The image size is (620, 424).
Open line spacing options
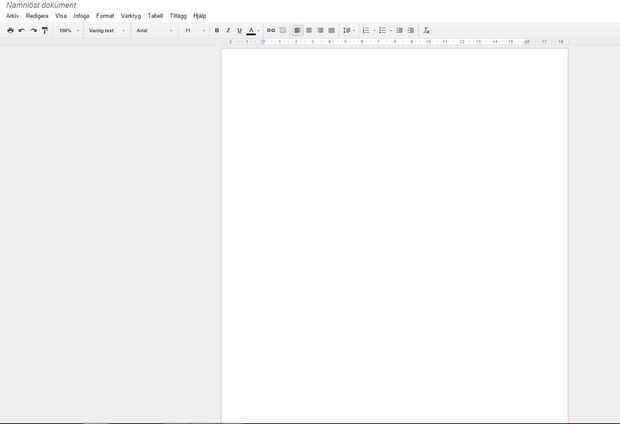pos(349,30)
